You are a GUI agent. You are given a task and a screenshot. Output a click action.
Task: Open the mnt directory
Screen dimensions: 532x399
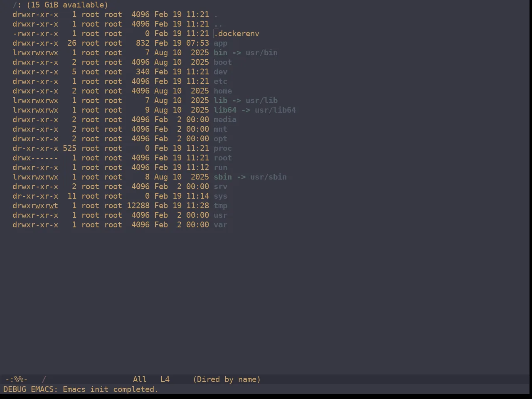tap(220, 129)
